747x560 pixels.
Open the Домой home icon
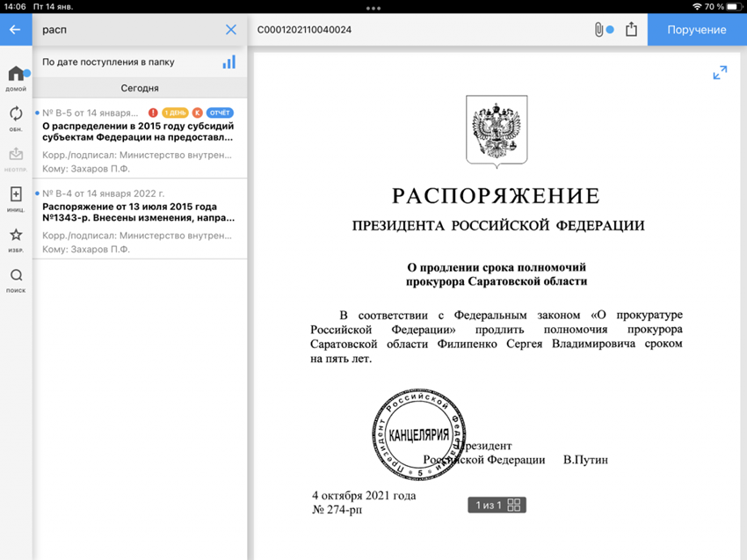[x=16, y=78]
